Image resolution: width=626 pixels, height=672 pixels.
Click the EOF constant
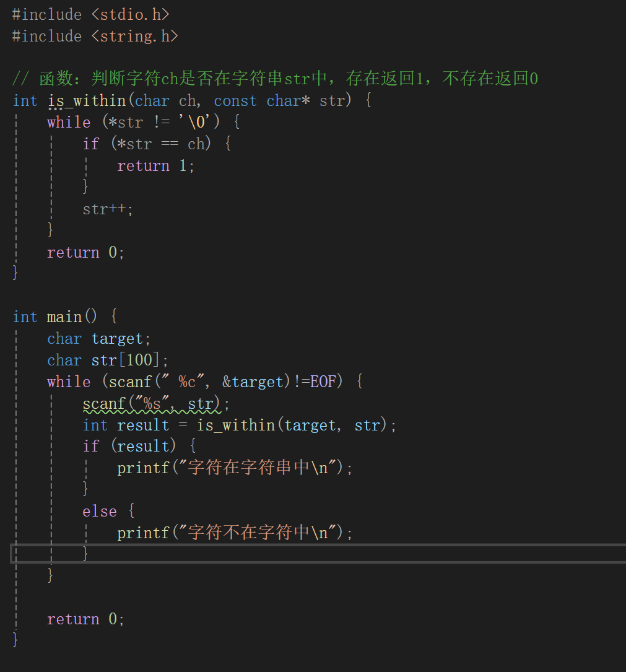point(323,382)
